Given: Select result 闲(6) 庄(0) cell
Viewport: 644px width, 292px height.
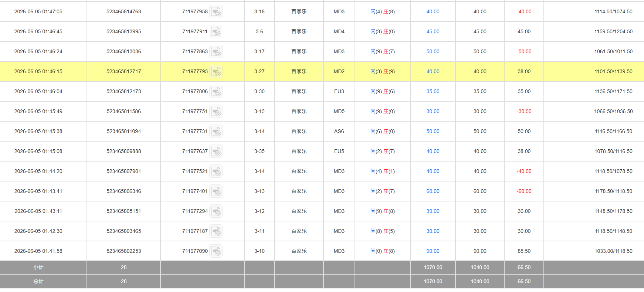Looking at the screenshot, I should (x=383, y=131).
